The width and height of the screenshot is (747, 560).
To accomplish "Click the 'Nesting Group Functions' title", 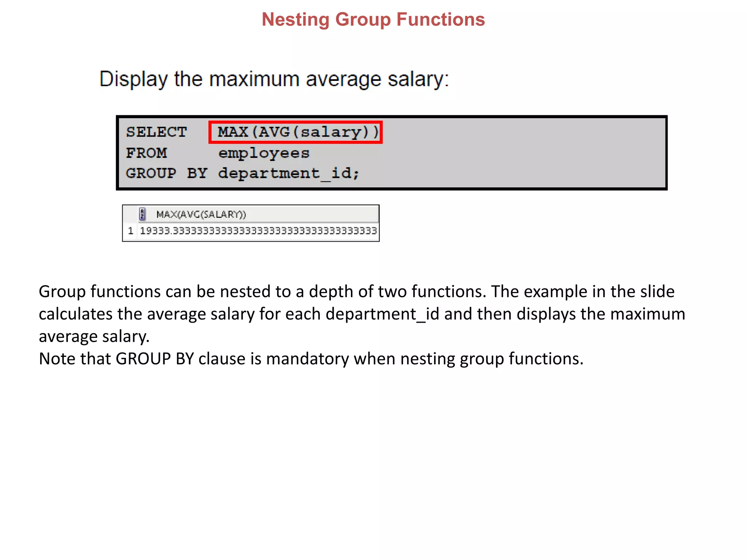I will tap(373, 19).
